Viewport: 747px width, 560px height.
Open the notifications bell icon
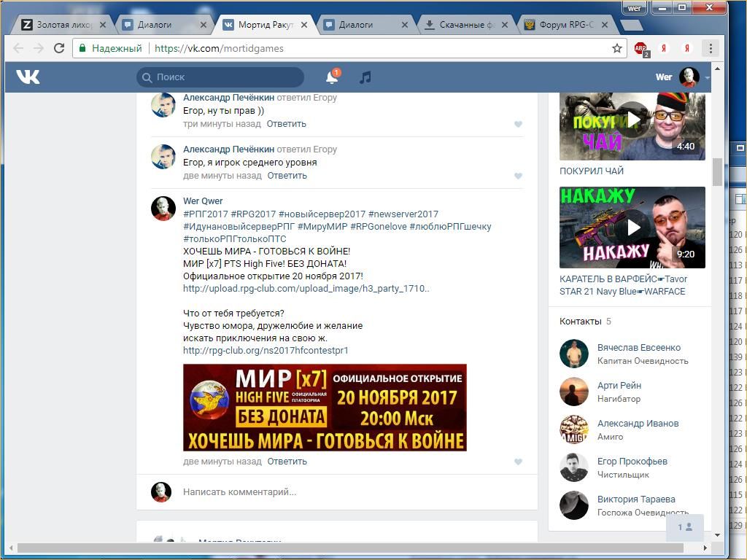click(x=332, y=77)
